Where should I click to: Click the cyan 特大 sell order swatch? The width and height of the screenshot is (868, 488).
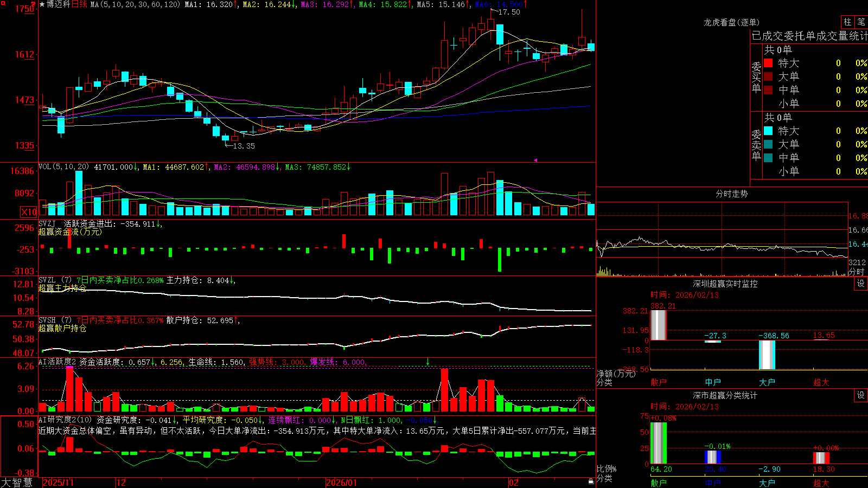point(768,131)
